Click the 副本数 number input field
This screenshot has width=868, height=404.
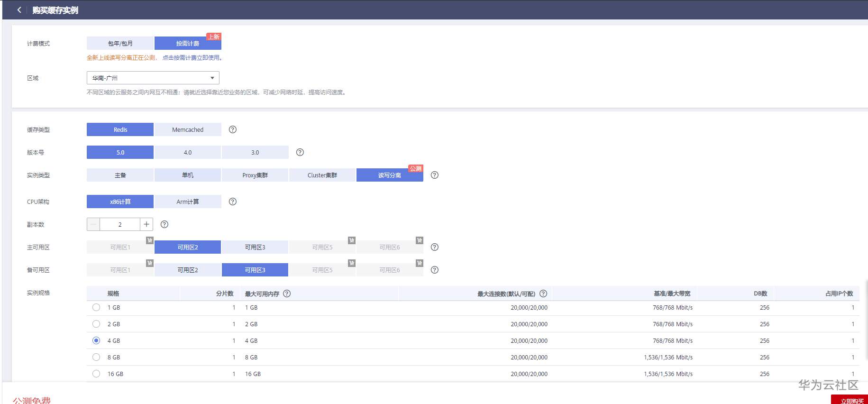(x=120, y=224)
